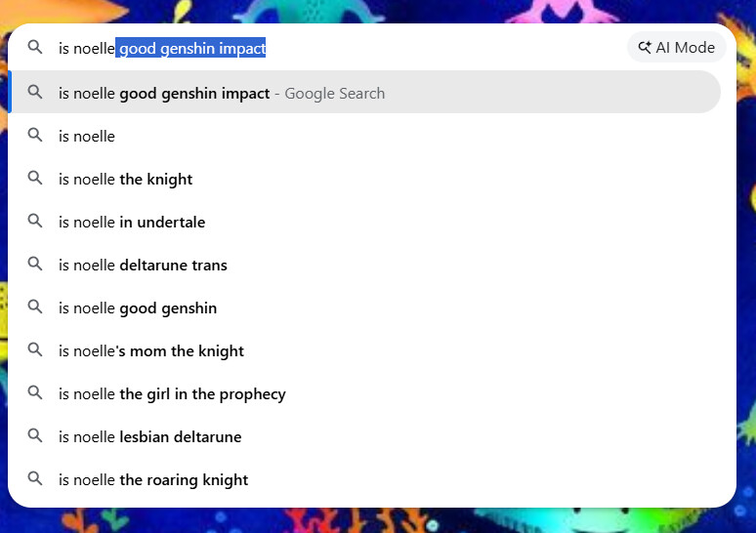Pick suggestion 'is noelle the knight'
756x533 pixels.
pos(365,179)
